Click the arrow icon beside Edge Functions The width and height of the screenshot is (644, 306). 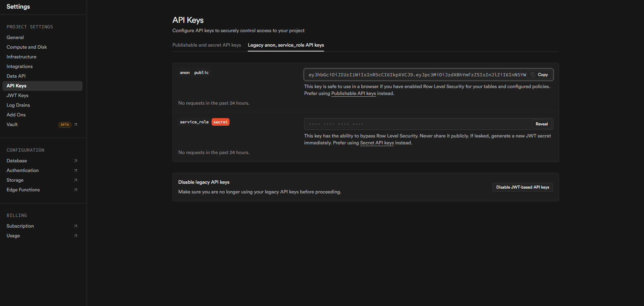[76, 190]
